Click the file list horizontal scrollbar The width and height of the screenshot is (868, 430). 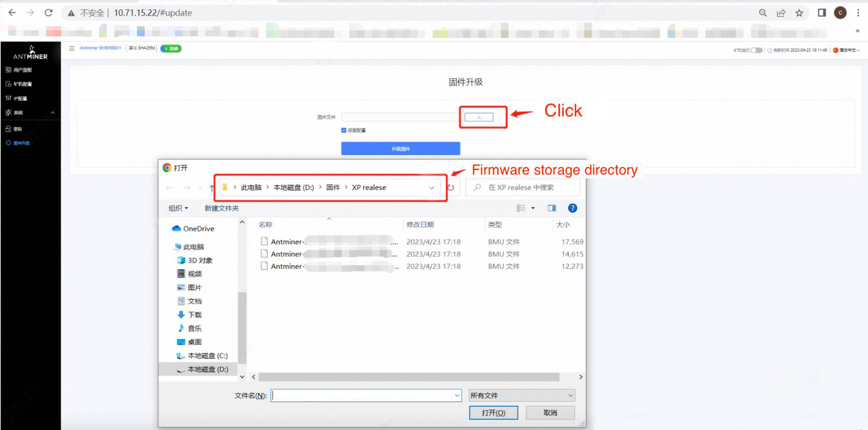409,377
